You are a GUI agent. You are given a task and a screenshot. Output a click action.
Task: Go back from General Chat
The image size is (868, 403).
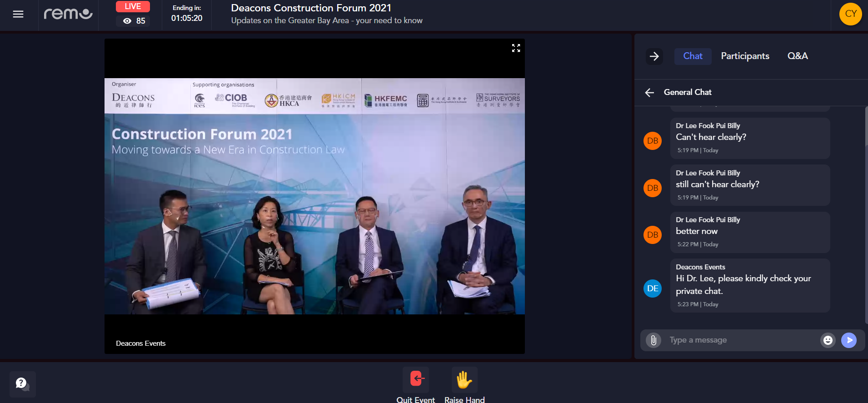649,93
